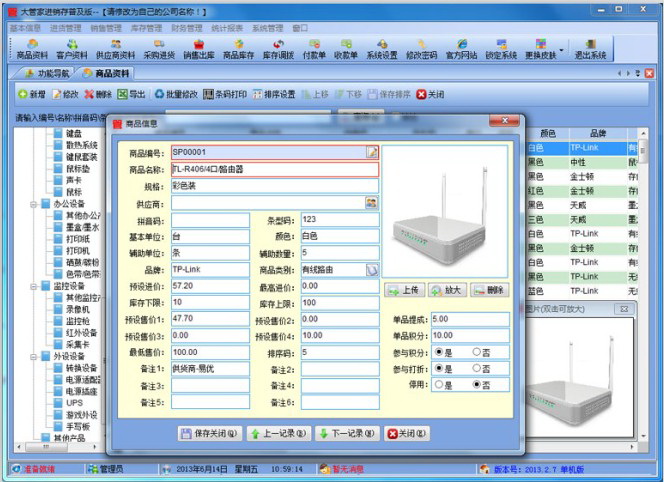Screen dimensions: 664x482
Task: Select UPS tree item
Action: pos(75,403)
